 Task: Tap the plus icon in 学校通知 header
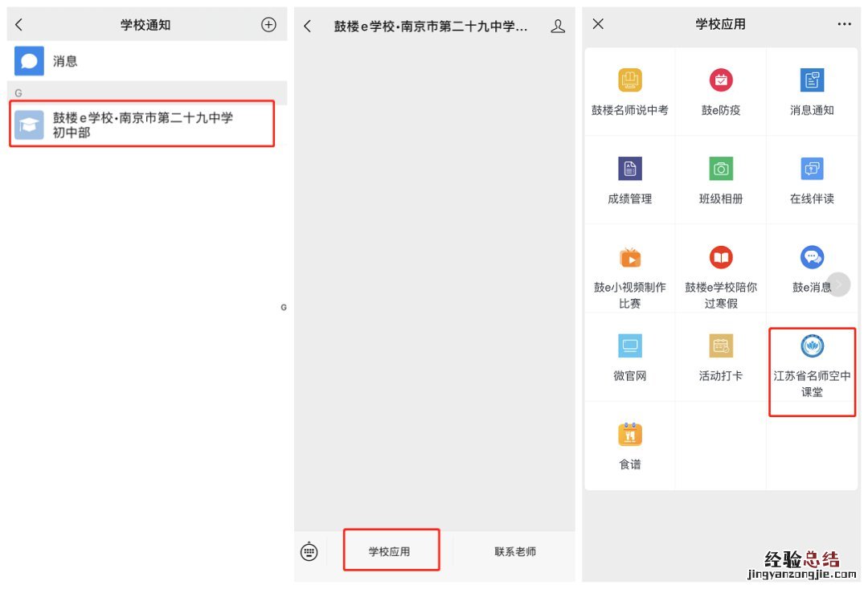click(x=268, y=25)
